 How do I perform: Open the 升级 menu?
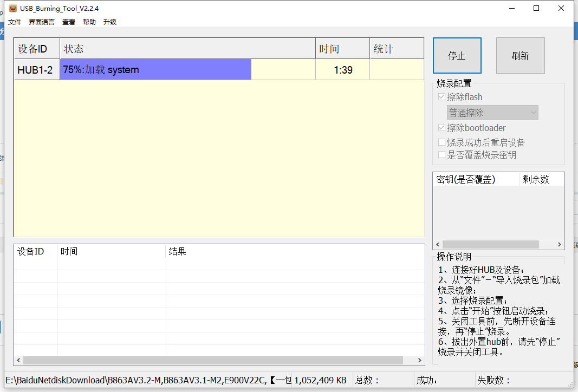(110, 22)
